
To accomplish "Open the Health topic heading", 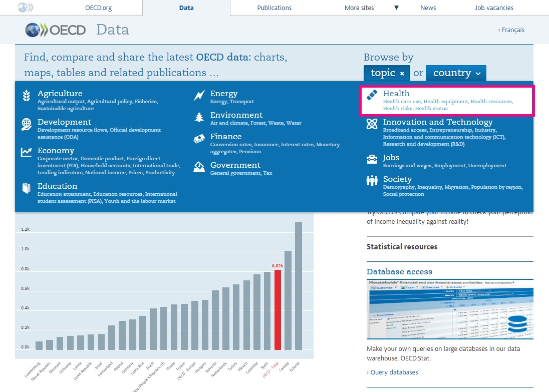I will click(396, 94).
